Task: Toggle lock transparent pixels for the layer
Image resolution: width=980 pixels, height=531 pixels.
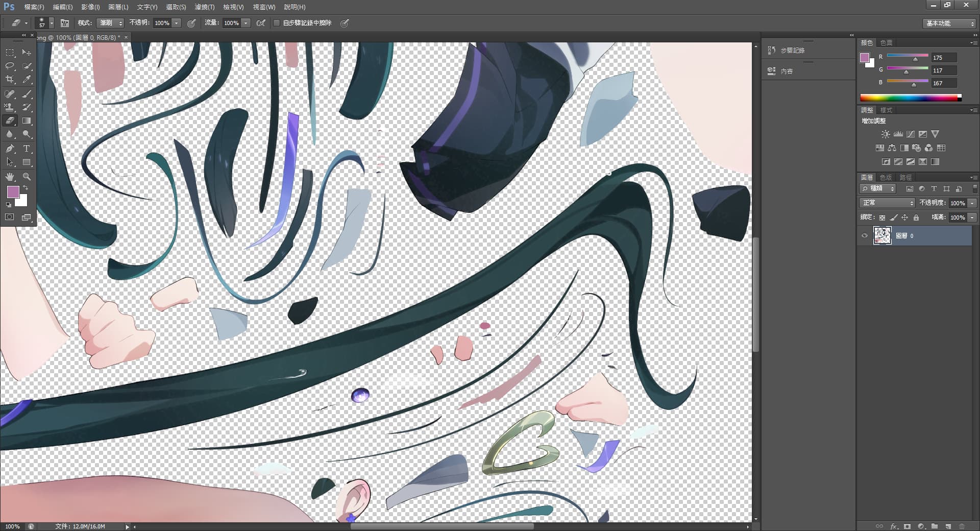Action: (882, 218)
